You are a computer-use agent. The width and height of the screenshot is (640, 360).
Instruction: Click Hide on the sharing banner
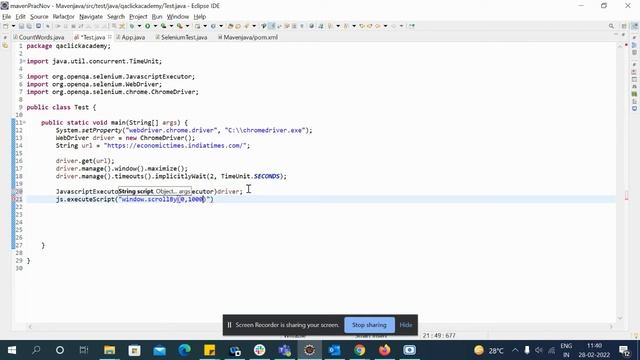coord(406,325)
